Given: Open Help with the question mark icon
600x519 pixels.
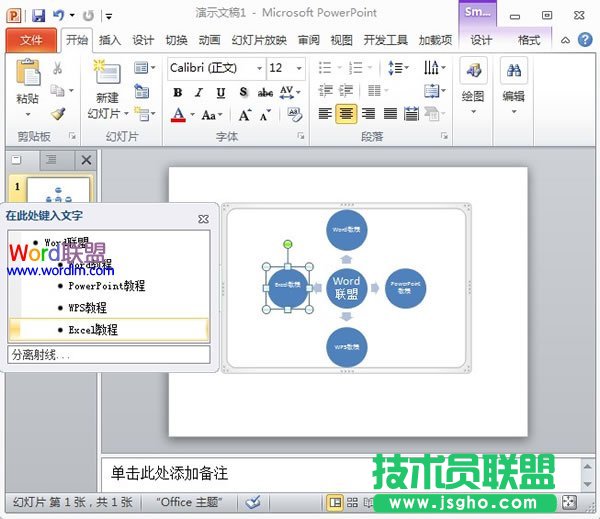Looking at the screenshot, I should click(585, 39).
